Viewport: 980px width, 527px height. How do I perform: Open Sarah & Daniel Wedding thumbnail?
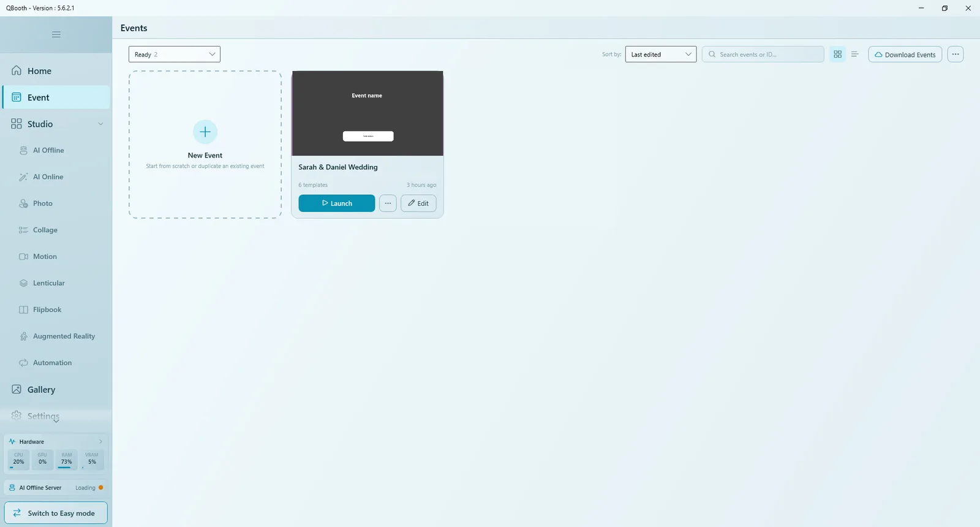coord(367,113)
